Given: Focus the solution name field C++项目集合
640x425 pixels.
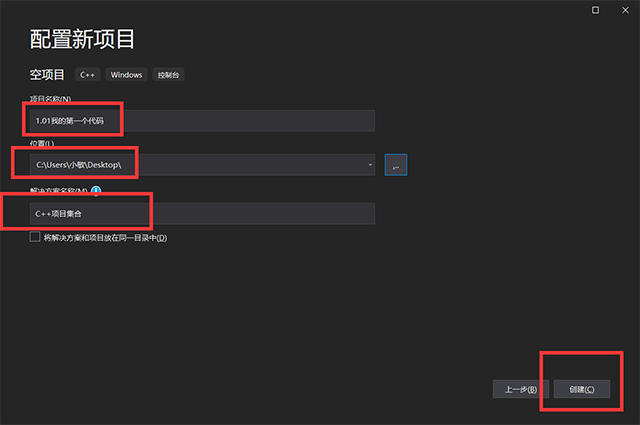Looking at the screenshot, I should 202,214.
